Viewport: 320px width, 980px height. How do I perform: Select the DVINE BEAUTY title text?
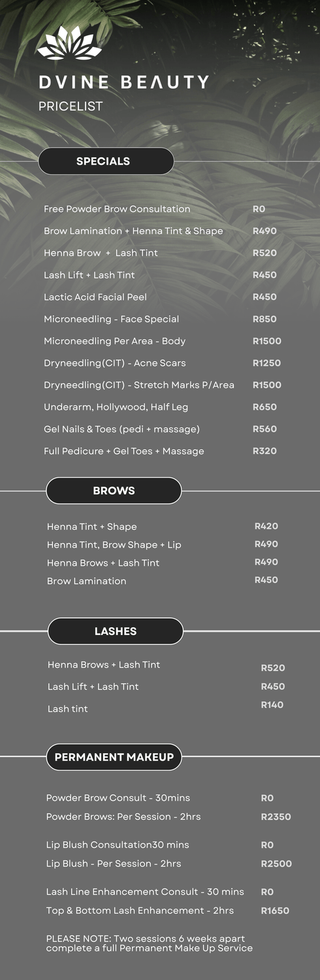click(x=124, y=82)
